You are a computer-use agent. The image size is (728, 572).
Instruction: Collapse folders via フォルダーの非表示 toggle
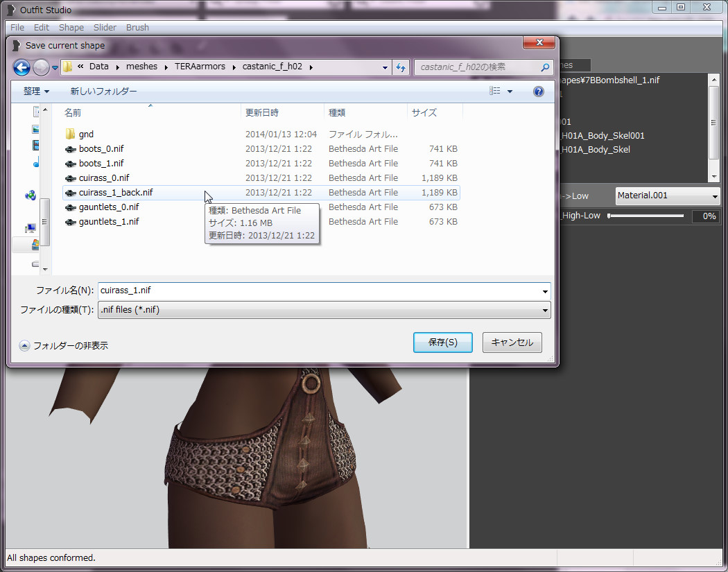64,345
